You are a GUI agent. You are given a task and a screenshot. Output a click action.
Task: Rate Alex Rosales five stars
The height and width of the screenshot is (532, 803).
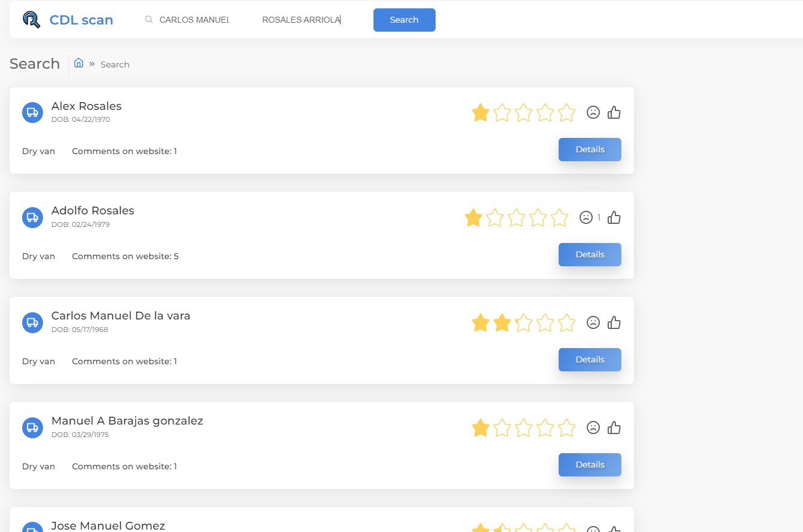point(566,112)
